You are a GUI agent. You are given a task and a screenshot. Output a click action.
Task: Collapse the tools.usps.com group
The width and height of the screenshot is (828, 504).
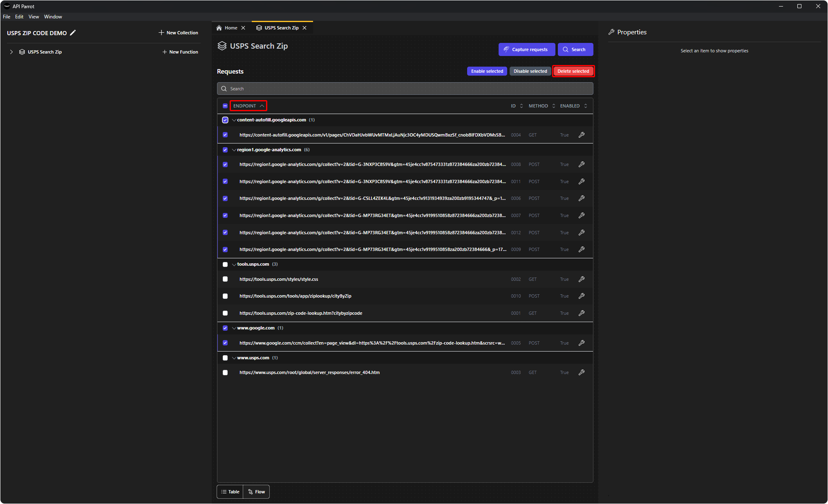click(234, 264)
